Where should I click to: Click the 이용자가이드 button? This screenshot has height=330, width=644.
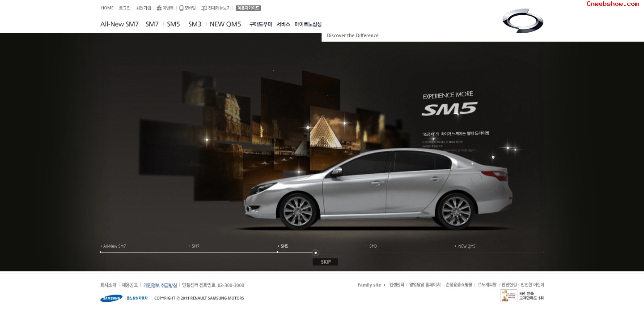click(x=248, y=8)
